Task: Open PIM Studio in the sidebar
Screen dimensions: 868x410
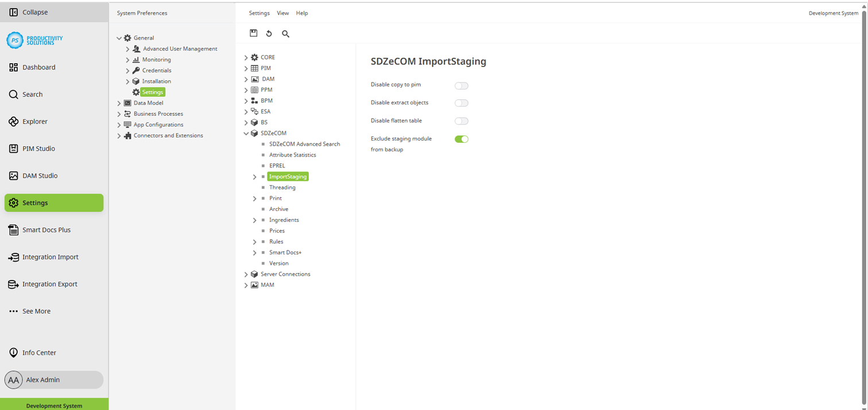Action: [39, 148]
